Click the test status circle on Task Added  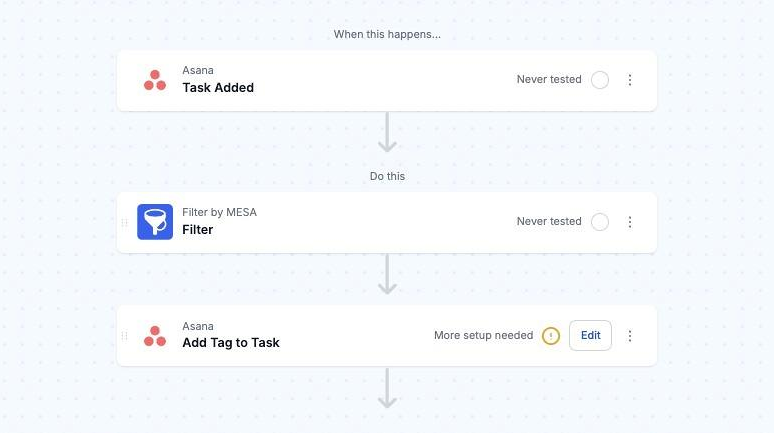[600, 80]
